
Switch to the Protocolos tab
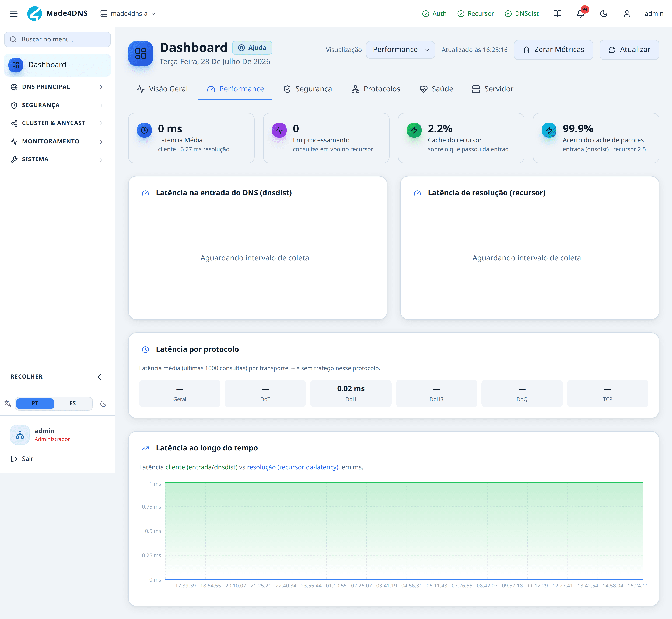[x=376, y=89]
